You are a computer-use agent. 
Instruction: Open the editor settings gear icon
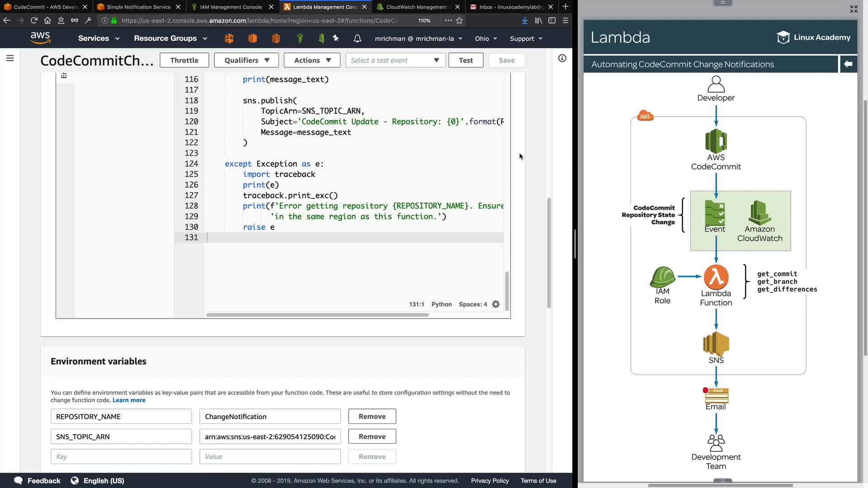pyautogui.click(x=496, y=304)
